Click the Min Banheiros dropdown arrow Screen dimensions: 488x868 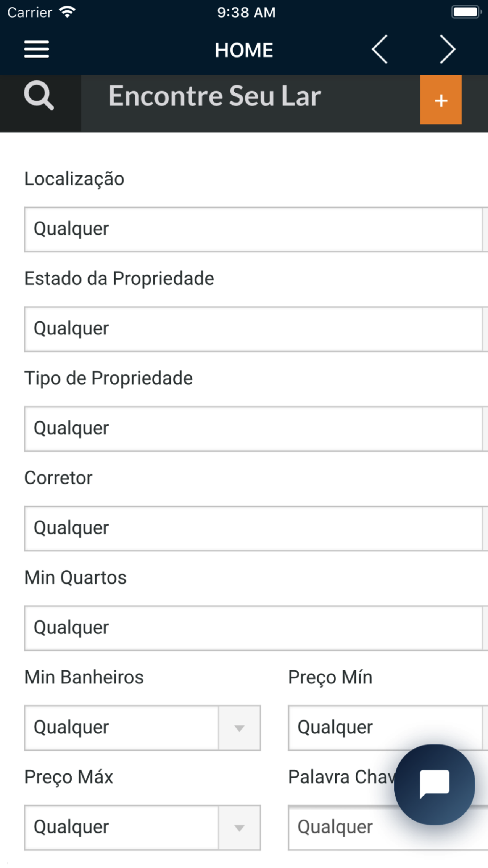click(239, 728)
